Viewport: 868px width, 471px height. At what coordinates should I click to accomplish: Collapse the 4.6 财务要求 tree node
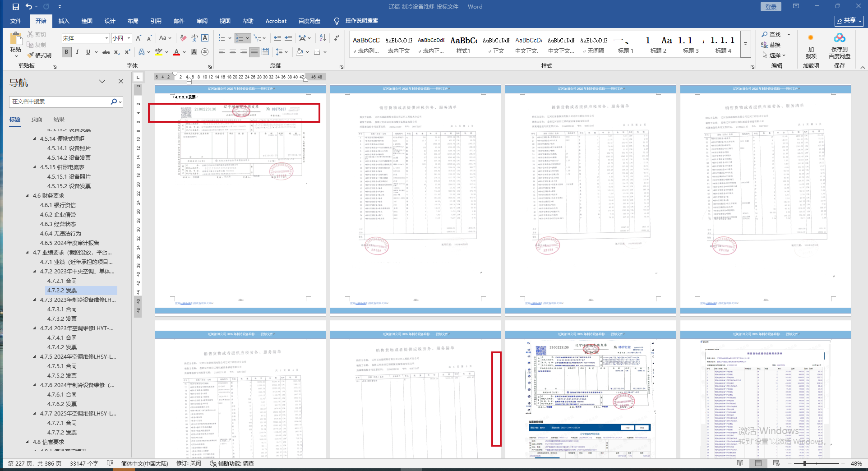pyautogui.click(x=28, y=196)
